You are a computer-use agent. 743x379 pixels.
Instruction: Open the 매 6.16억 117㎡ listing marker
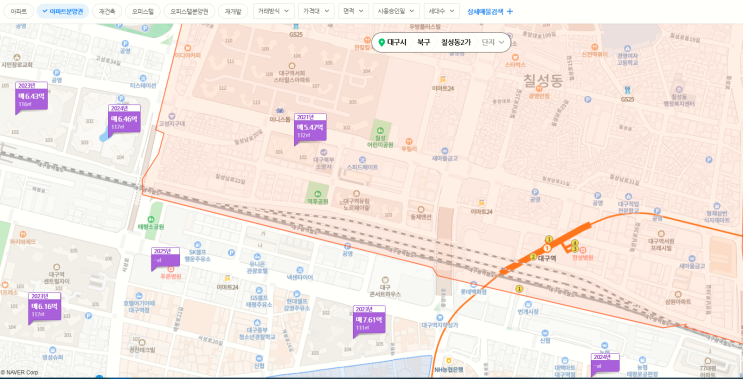click(x=45, y=308)
